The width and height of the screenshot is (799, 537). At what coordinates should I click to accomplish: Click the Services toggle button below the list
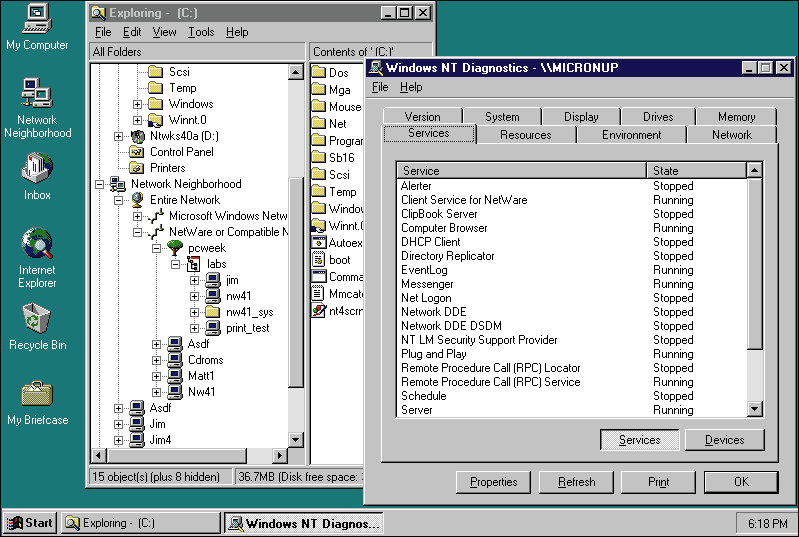640,440
